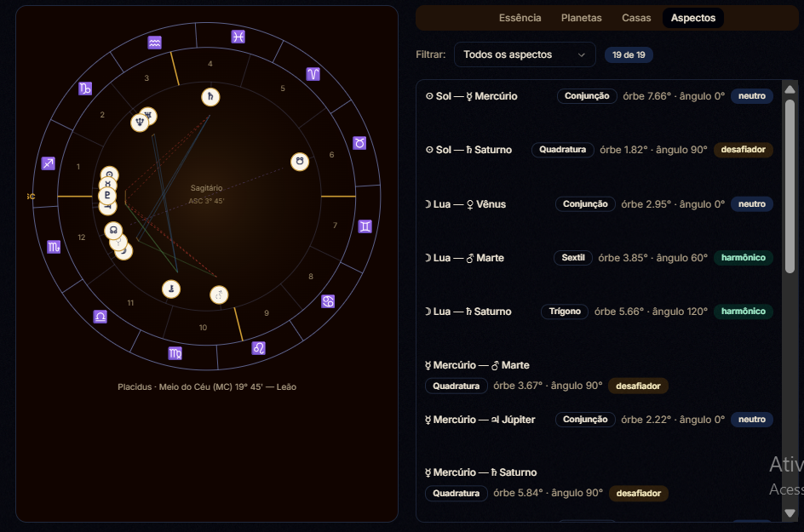Open the Essência tab
The image size is (804, 532).
[x=520, y=18]
